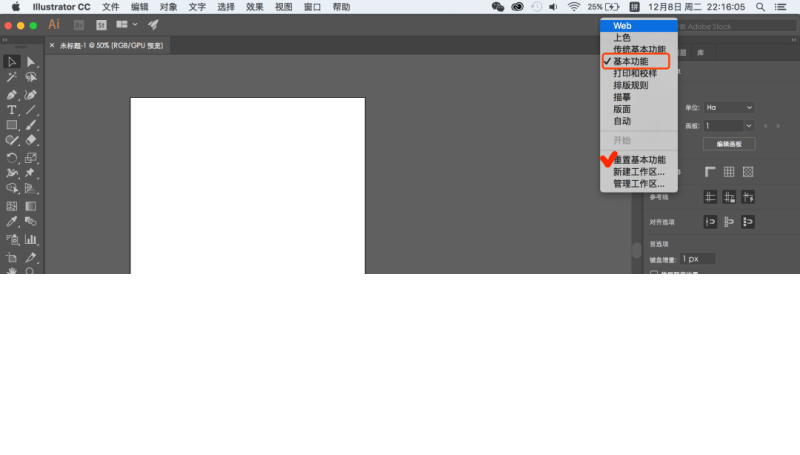Open the arrange documents dropdown

(x=126, y=24)
